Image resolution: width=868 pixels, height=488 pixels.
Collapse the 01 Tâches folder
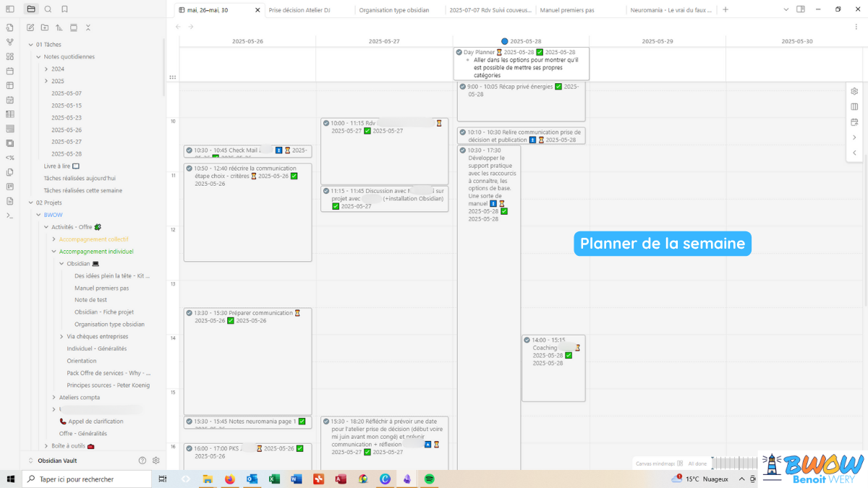pos(30,45)
